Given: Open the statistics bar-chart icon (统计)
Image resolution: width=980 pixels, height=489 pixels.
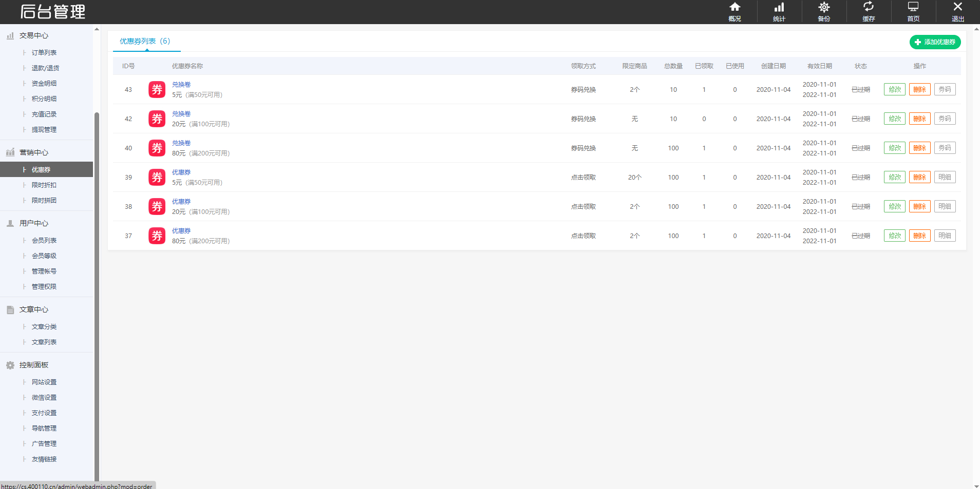Looking at the screenshot, I should [779, 11].
